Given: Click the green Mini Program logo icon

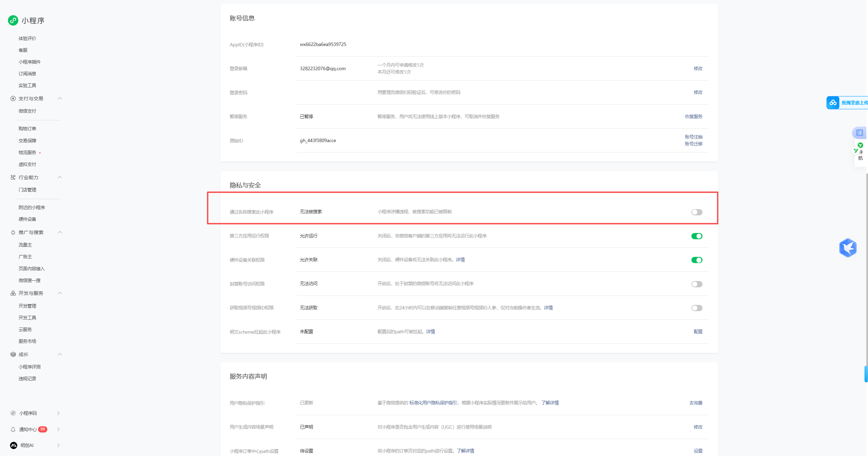Looking at the screenshot, I should [x=13, y=20].
